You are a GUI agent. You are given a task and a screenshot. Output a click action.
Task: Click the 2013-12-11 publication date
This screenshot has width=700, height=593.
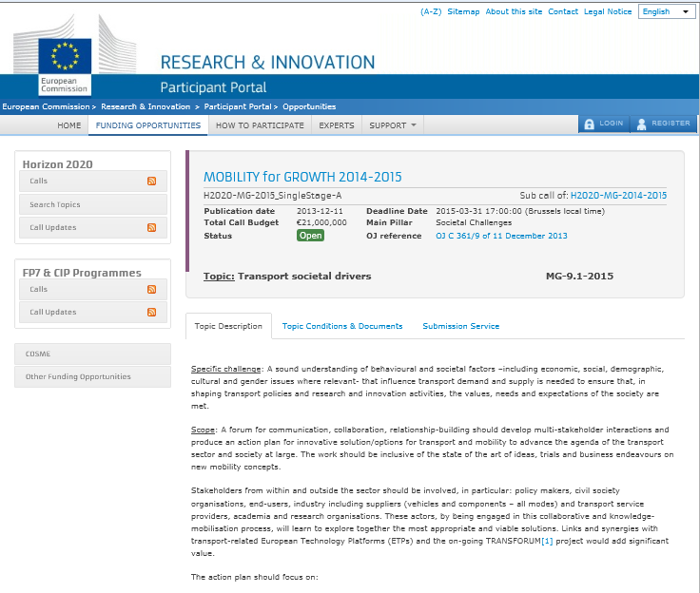(x=320, y=211)
